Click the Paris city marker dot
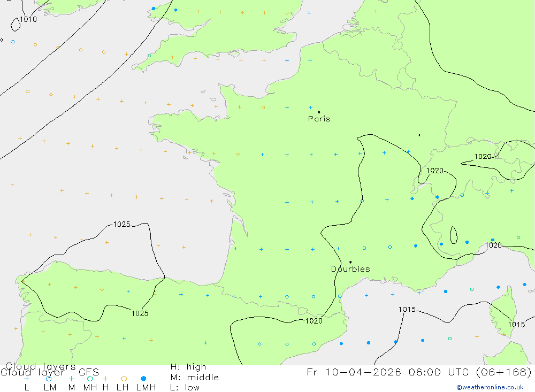Viewport: 535px width, 392px height. point(319,112)
